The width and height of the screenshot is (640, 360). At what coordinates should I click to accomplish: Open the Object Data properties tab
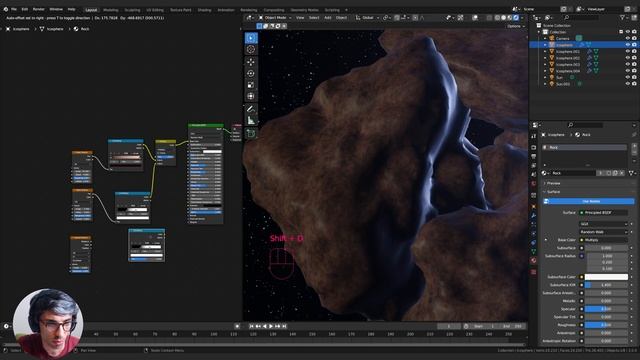533,251
